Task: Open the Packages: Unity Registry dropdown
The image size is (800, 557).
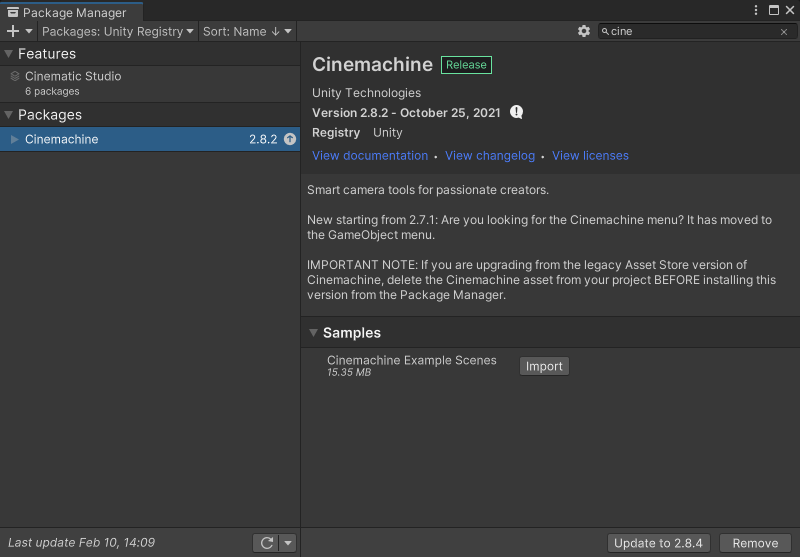Action: click(118, 32)
